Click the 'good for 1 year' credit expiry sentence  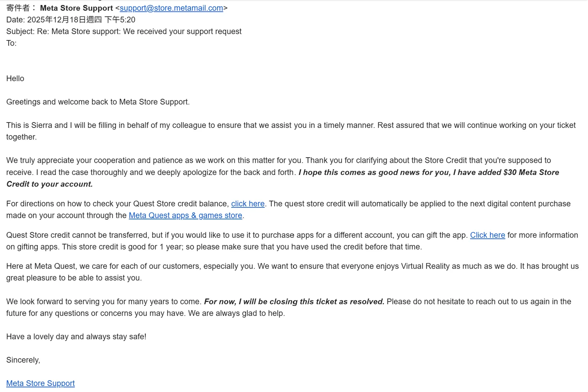(242, 247)
